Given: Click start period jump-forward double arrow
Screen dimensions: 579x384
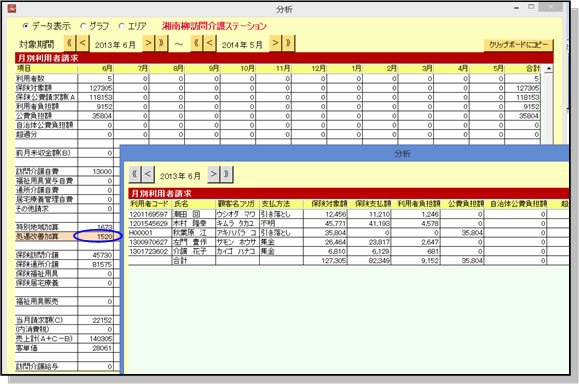Looking at the screenshot, I should 161,44.
